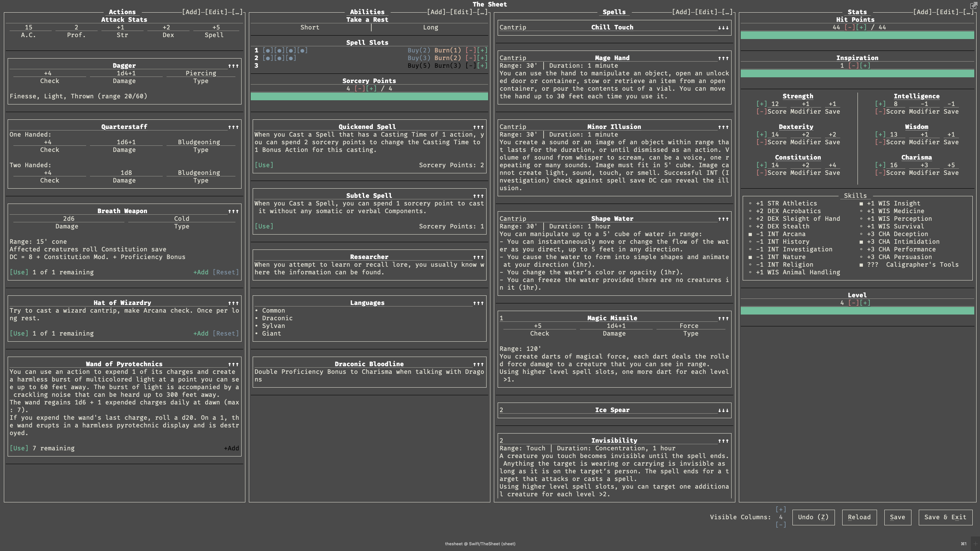Image resolution: width=980 pixels, height=551 pixels.
Task: Open Edit for the Spells column
Action: click(x=706, y=12)
